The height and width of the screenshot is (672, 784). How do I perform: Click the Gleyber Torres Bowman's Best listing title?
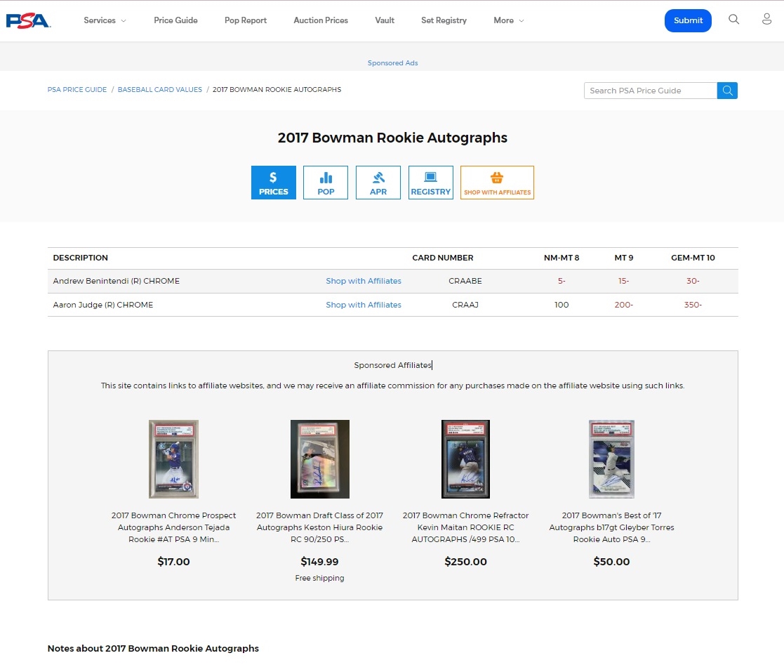611,527
